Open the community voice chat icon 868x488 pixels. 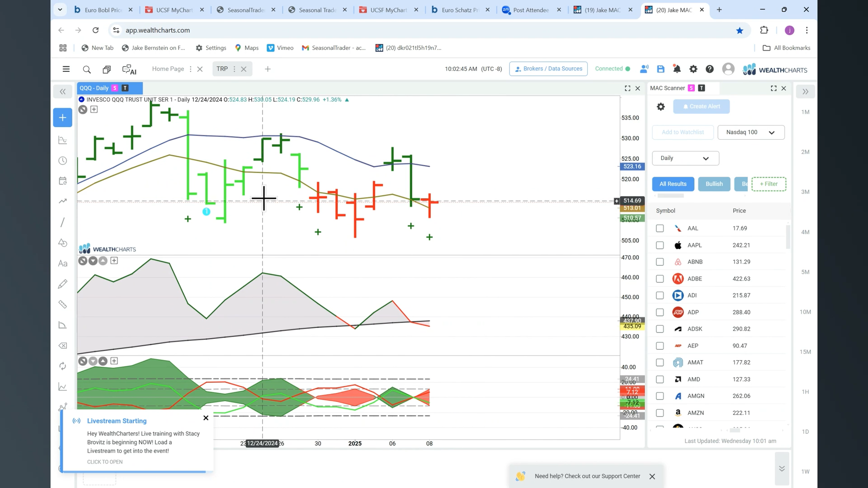point(644,69)
